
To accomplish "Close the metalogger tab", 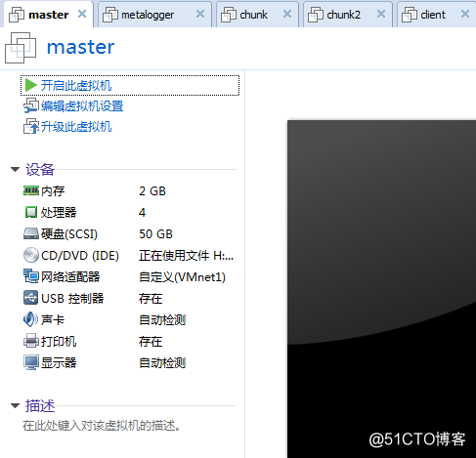I will point(200,14).
